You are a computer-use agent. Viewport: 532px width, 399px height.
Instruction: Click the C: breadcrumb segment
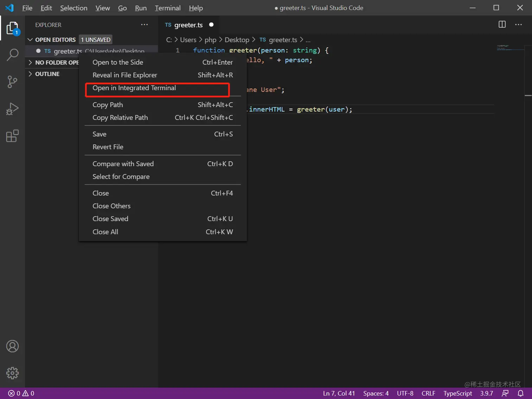pos(169,40)
